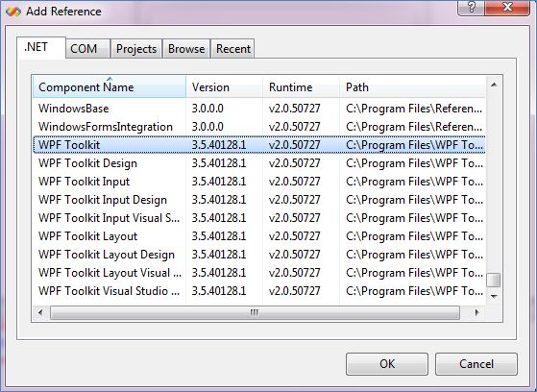Click the Cancel button

point(476,364)
